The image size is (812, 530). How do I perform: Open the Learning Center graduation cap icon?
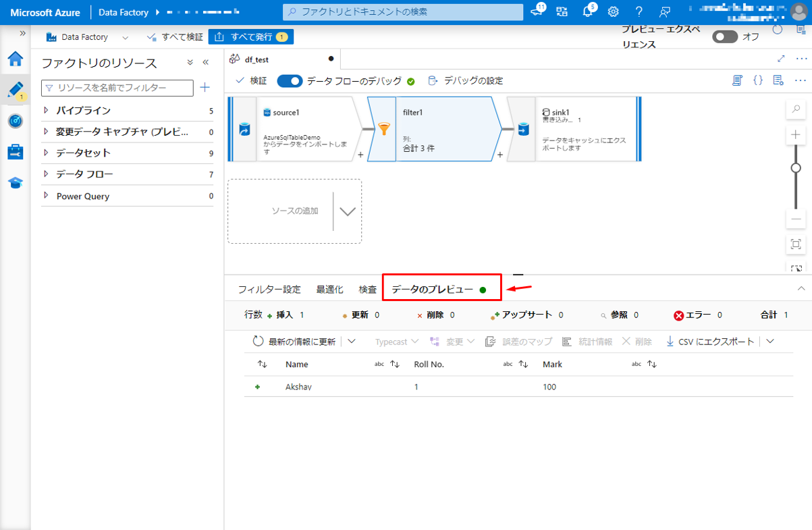16,183
